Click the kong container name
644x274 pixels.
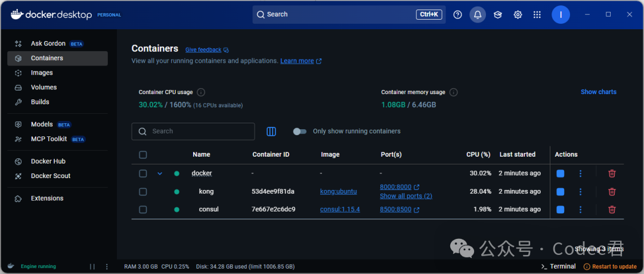(206, 192)
